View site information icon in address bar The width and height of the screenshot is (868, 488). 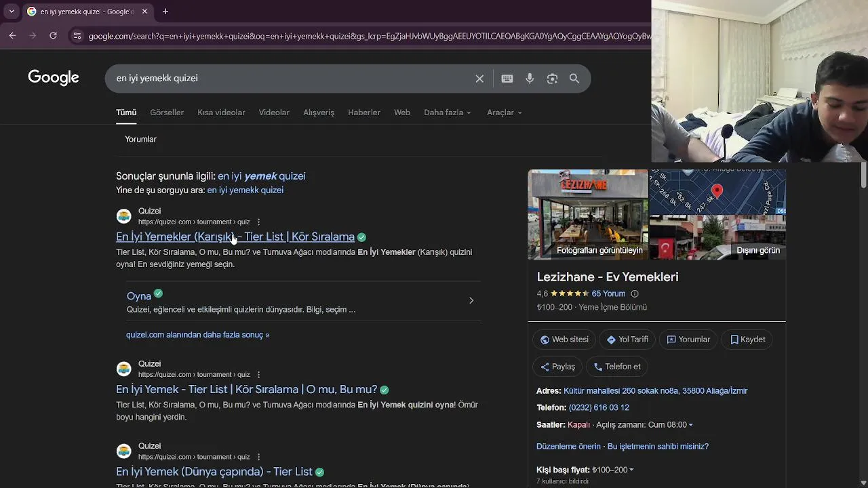point(77,36)
